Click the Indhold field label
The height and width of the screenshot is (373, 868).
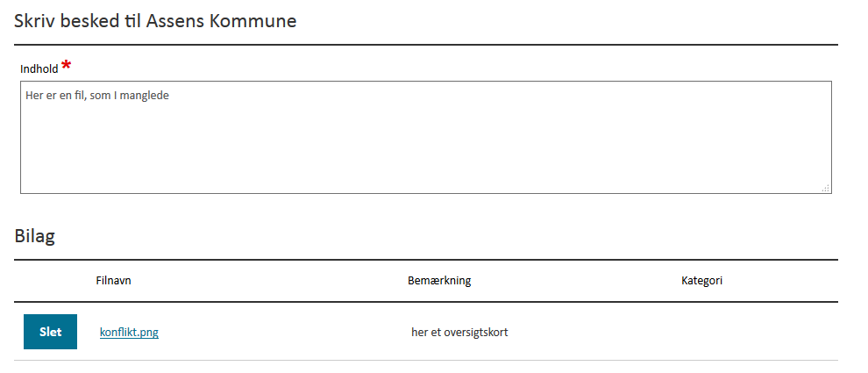point(39,69)
